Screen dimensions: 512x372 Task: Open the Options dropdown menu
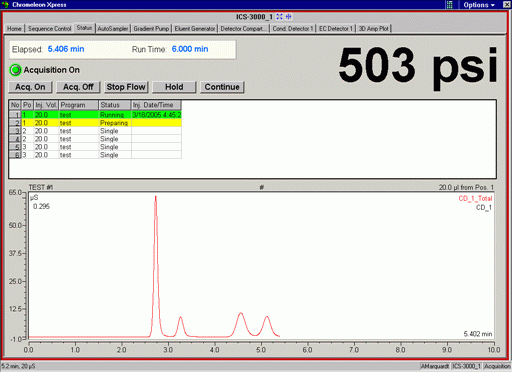point(479,5)
